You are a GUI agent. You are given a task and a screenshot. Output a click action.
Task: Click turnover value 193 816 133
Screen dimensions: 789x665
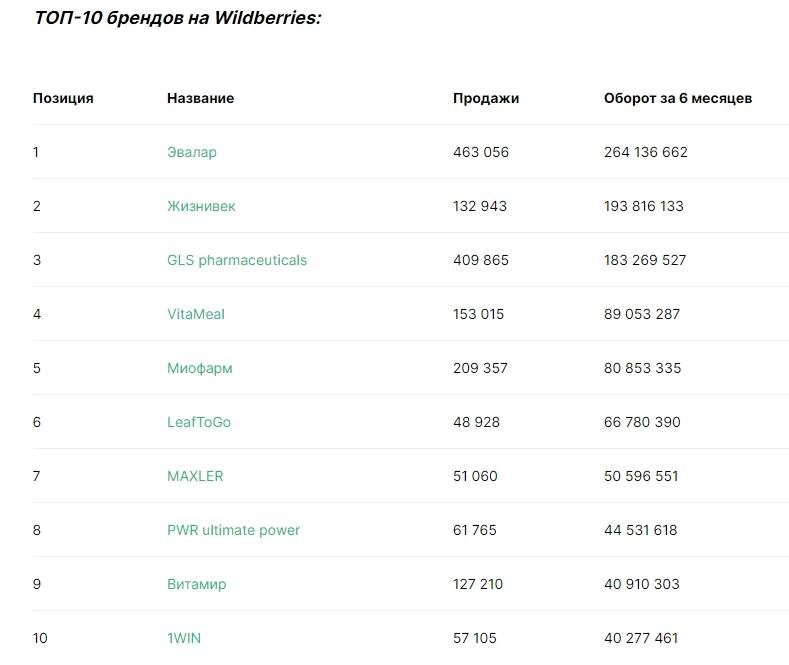pyautogui.click(x=644, y=206)
